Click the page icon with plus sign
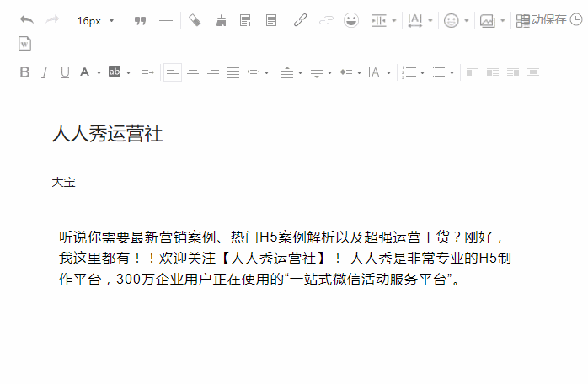 (x=246, y=20)
